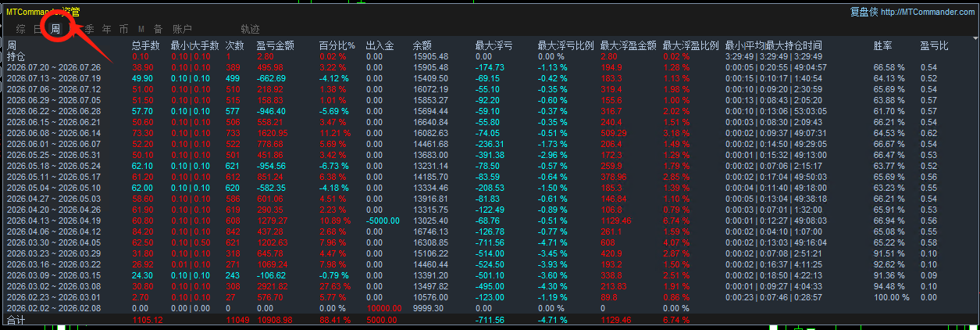This screenshot has width=980, height=330.
Task: Switch to the 季 quarterly tab
Action: [x=89, y=29]
